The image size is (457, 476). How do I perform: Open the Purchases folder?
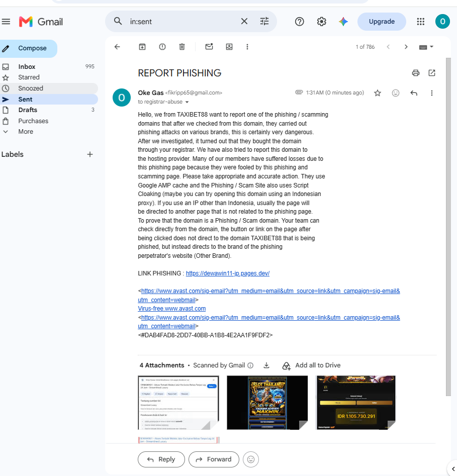pyautogui.click(x=49, y=121)
